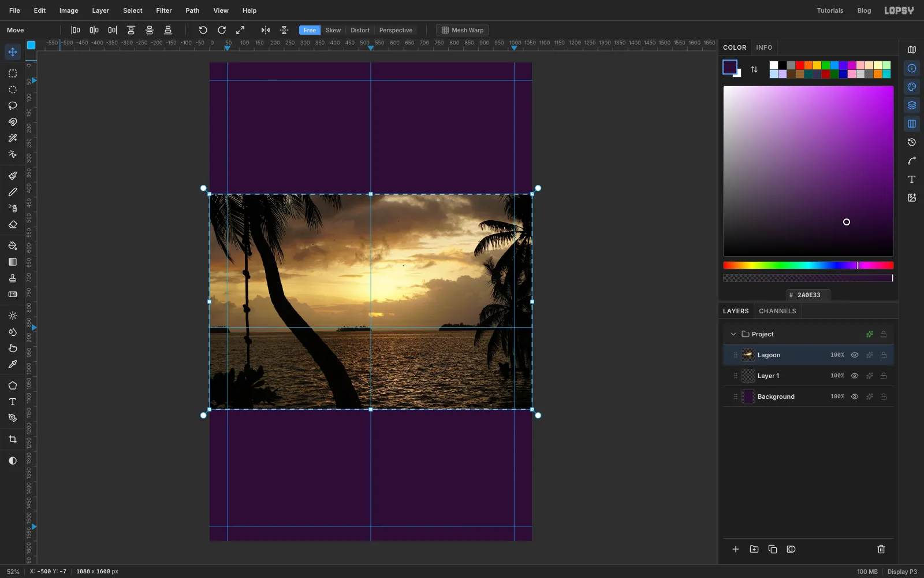Open the Path menu
924x578 pixels.
pyautogui.click(x=192, y=10)
